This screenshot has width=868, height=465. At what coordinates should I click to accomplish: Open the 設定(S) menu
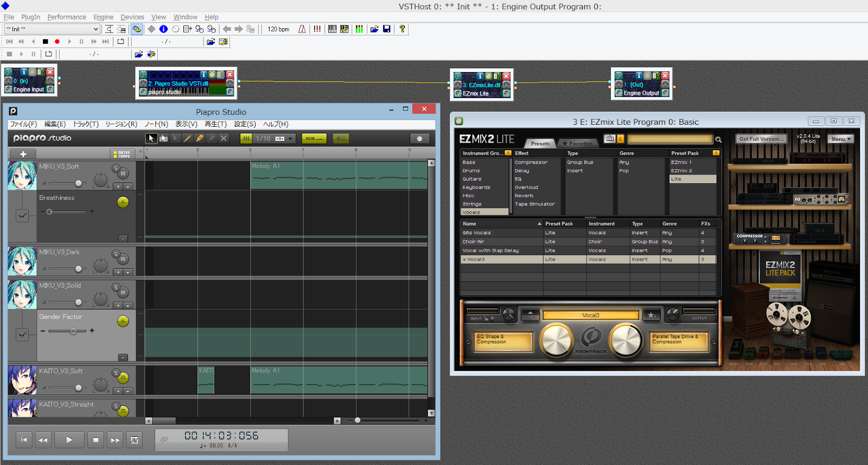tap(245, 124)
